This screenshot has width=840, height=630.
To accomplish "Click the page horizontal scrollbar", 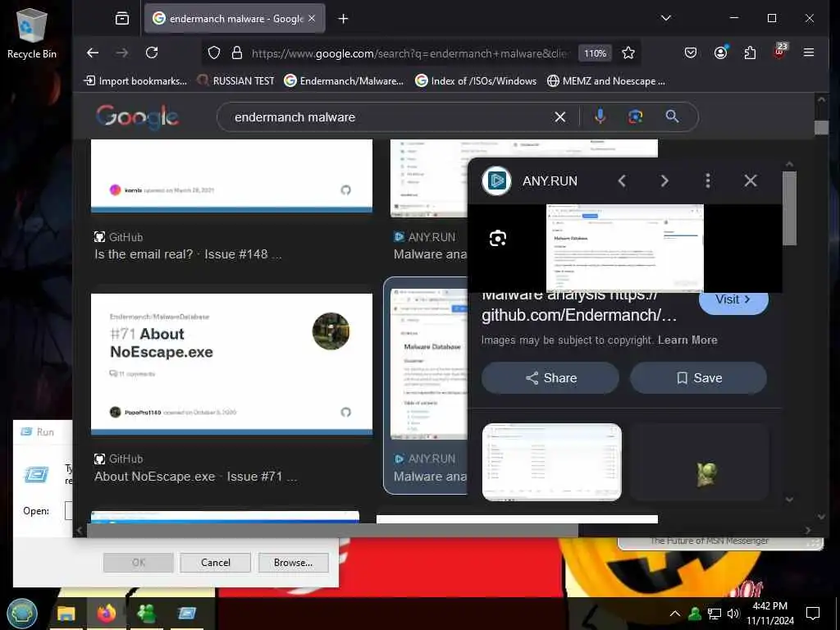I will 332,531.
